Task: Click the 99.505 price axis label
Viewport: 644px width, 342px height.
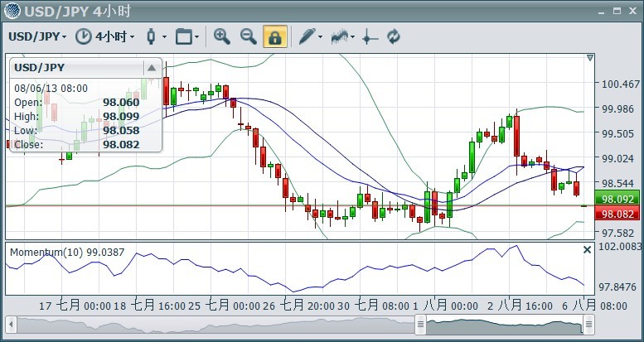Action: (617, 134)
